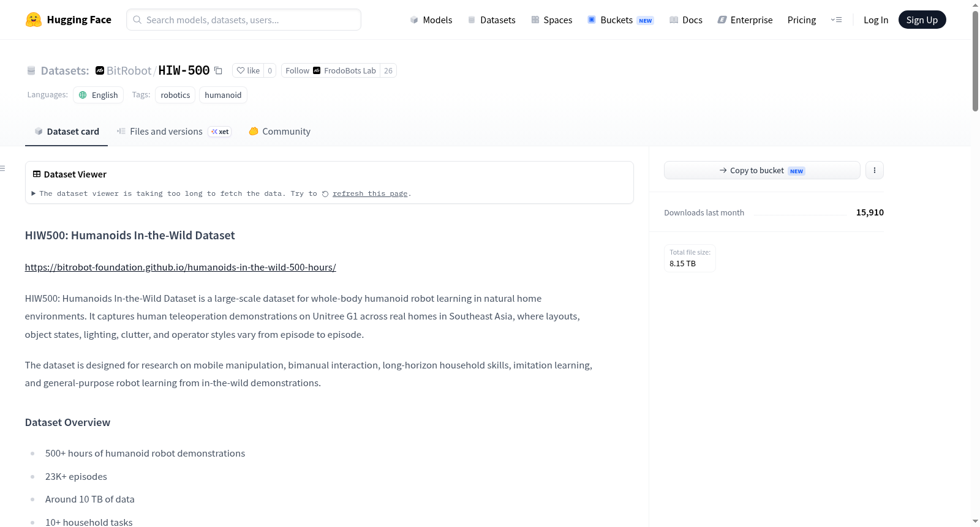The height and width of the screenshot is (527, 980).
Task: Click the scrollbar down arrow
Action: [x=975, y=521]
